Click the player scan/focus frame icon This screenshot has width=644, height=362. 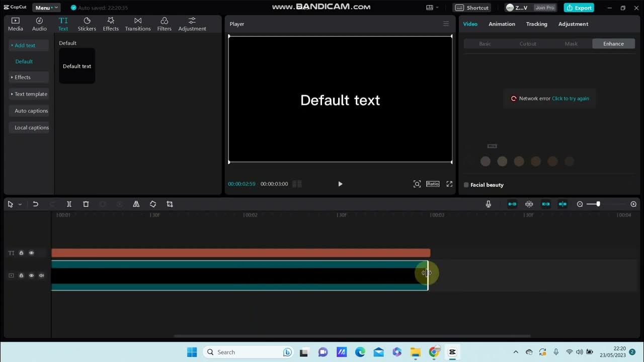coord(417,184)
